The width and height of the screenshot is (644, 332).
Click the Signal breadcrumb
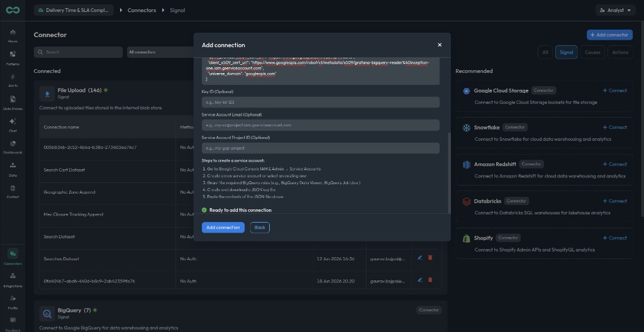tap(177, 10)
